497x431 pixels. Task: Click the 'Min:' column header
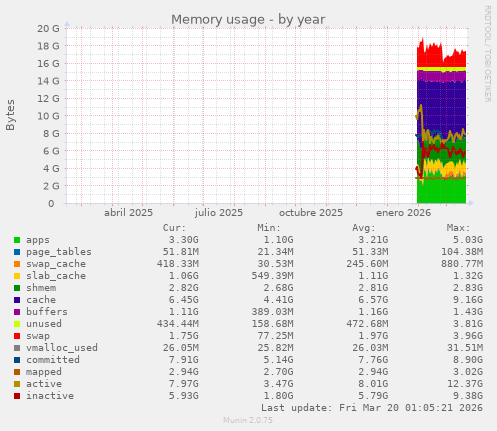269,228
